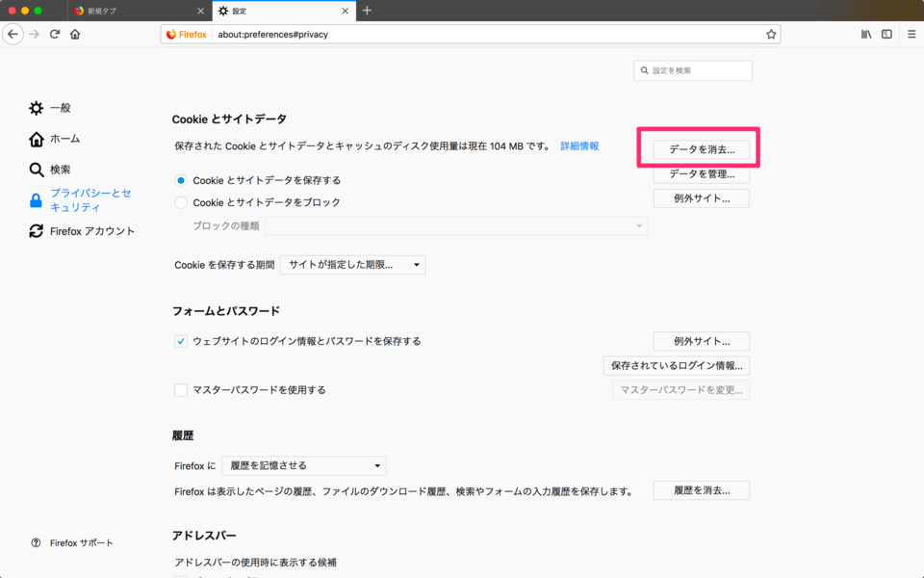The image size is (924, 578).
Task: Go to the ホーム (Home) settings section
Action: click(63, 139)
